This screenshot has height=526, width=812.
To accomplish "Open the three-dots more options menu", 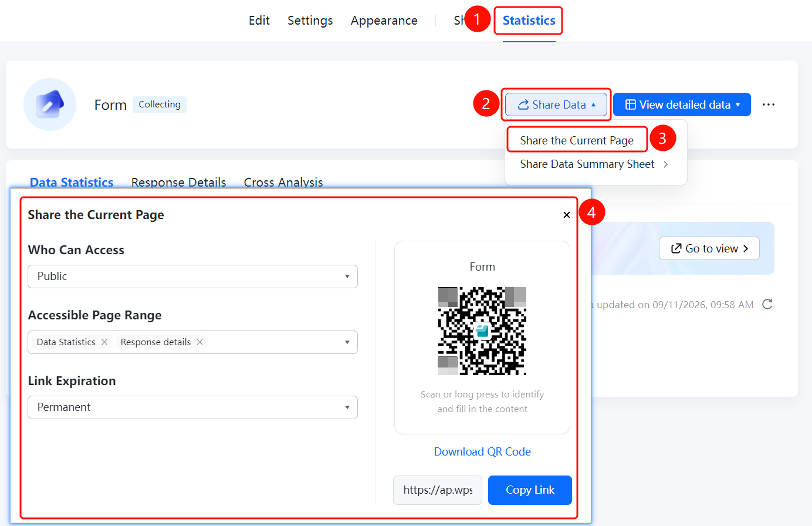I will 769,104.
